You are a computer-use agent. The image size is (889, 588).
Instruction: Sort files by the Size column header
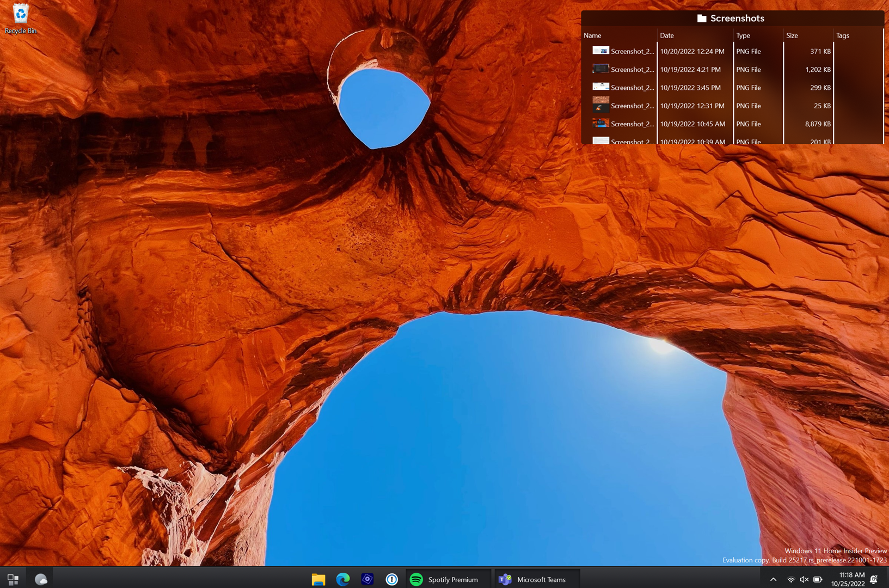point(792,35)
